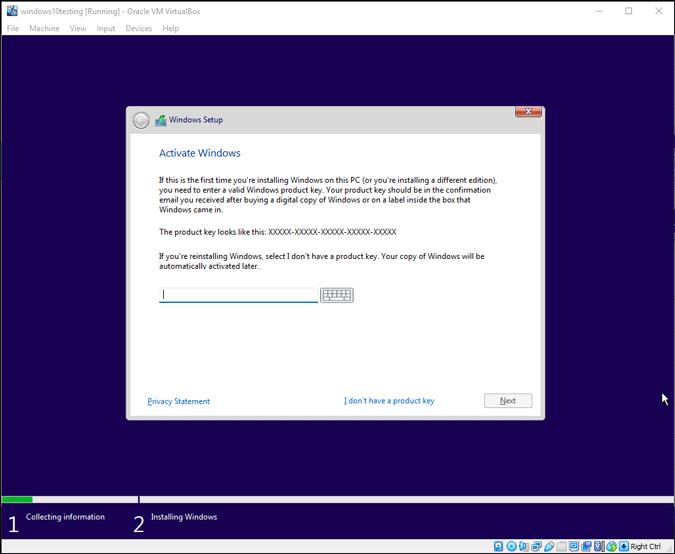Click the mouse integration status icon

(609, 546)
